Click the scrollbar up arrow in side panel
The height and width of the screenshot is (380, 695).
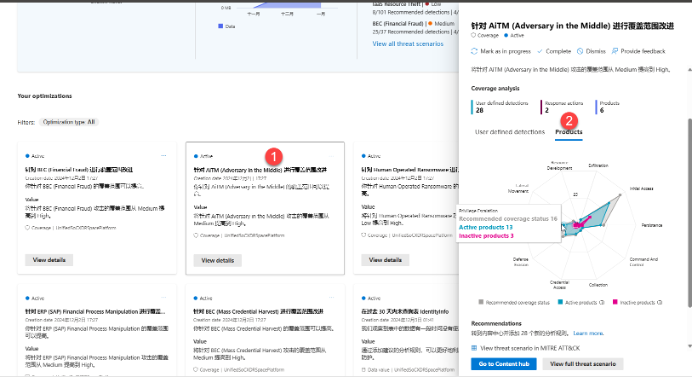(689, 70)
